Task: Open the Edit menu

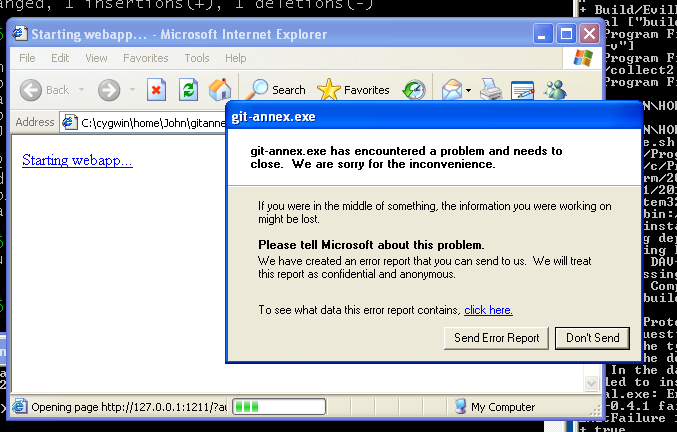Action: coord(60,58)
